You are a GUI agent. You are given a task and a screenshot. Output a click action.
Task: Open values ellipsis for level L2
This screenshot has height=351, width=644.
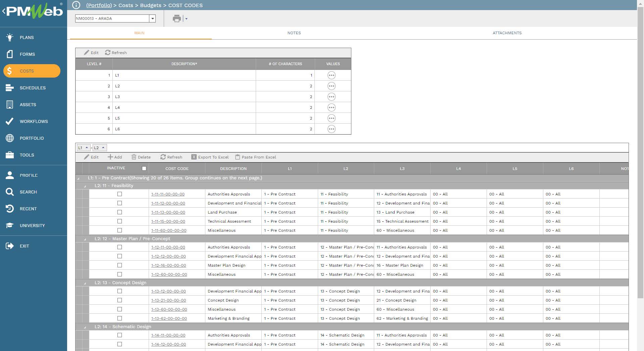tap(331, 86)
